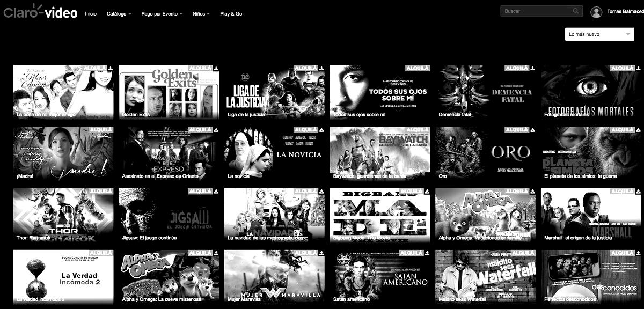The width and height of the screenshot is (644, 309).
Task: Open the 'Lo más nuevo' sort dropdown
Action: pos(600,34)
